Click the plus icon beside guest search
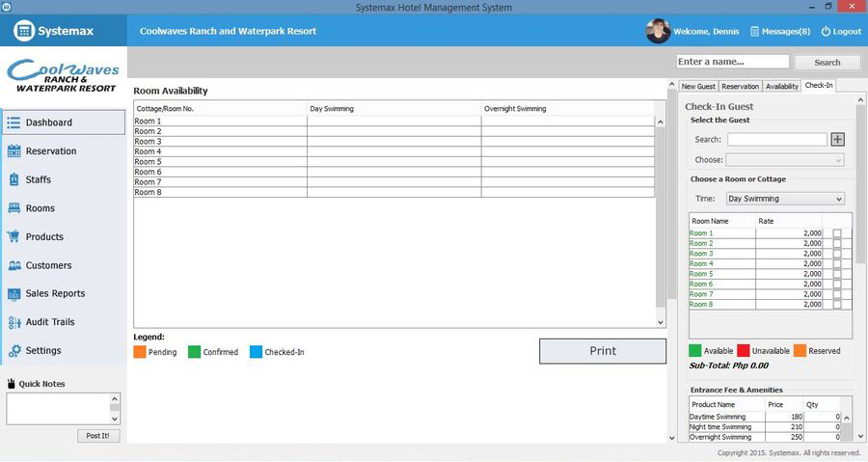The height and width of the screenshot is (462, 868). pos(837,140)
